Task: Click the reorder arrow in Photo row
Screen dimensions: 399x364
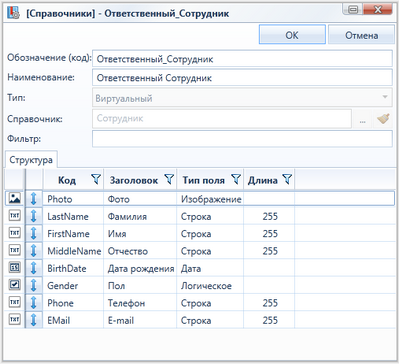Action: (34, 199)
